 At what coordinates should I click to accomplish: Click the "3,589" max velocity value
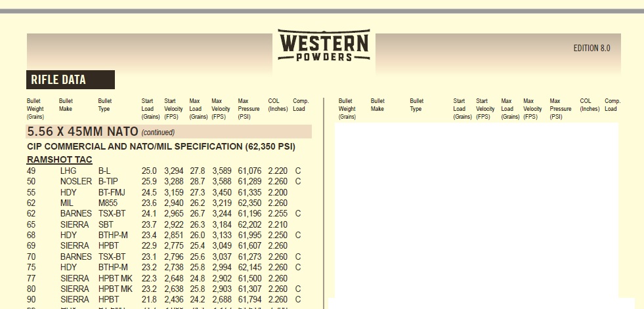222,171
